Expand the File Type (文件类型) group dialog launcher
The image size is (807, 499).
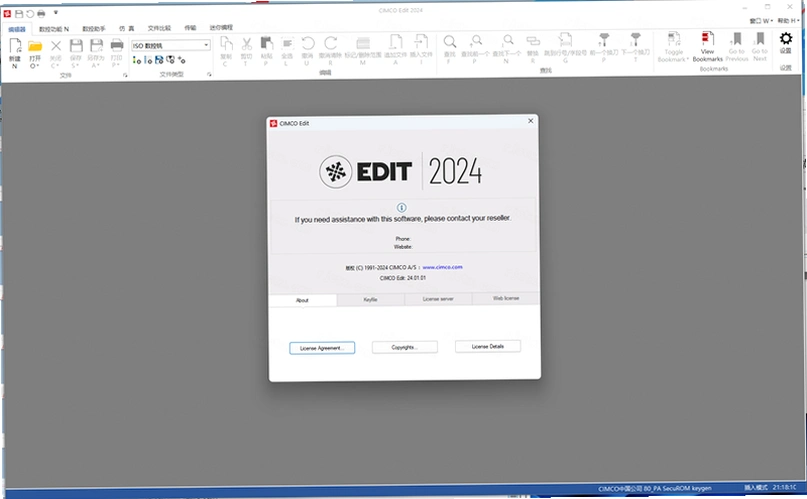[209, 75]
